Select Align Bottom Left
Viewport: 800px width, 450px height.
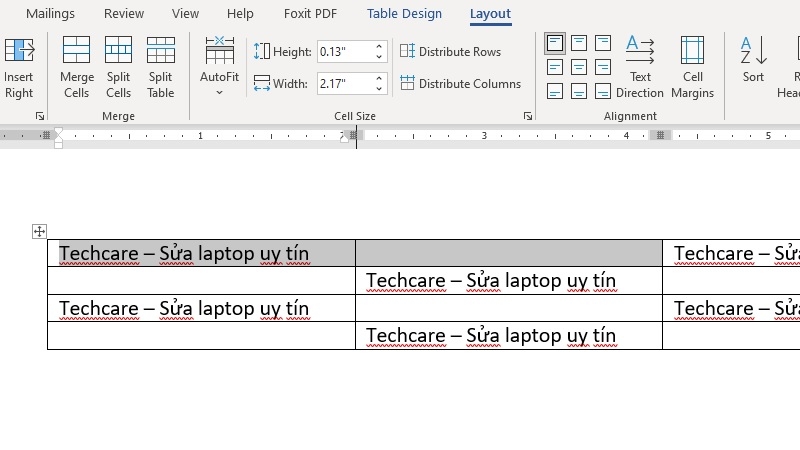tap(555, 91)
